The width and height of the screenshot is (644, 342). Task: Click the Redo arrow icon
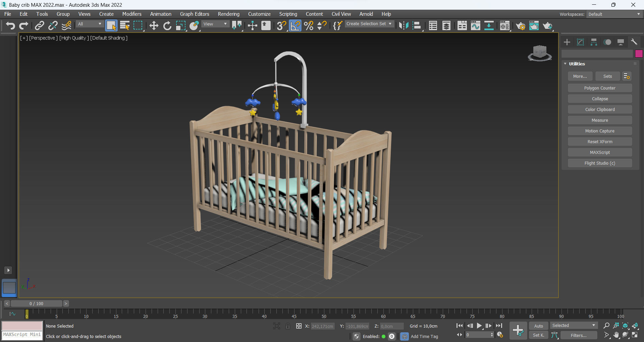(24, 26)
